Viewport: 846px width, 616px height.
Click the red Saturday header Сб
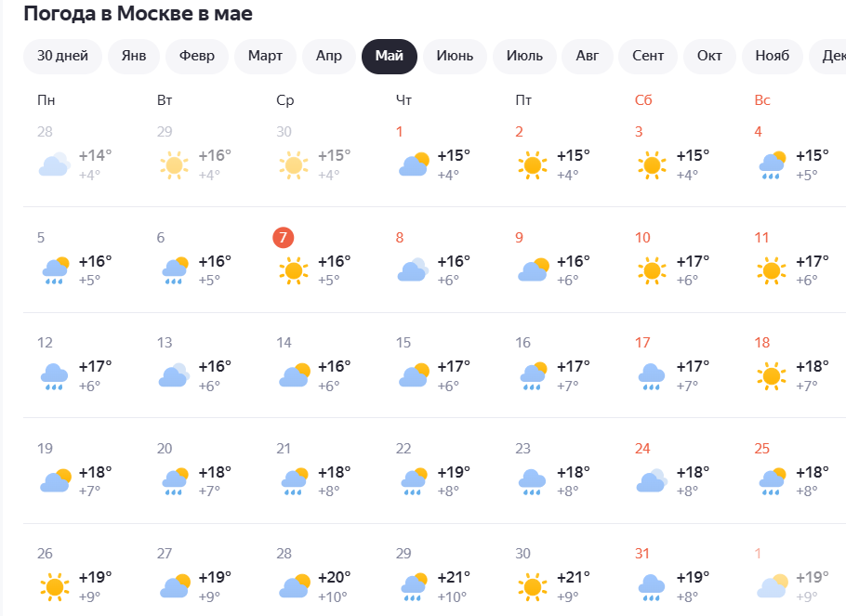(642, 99)
